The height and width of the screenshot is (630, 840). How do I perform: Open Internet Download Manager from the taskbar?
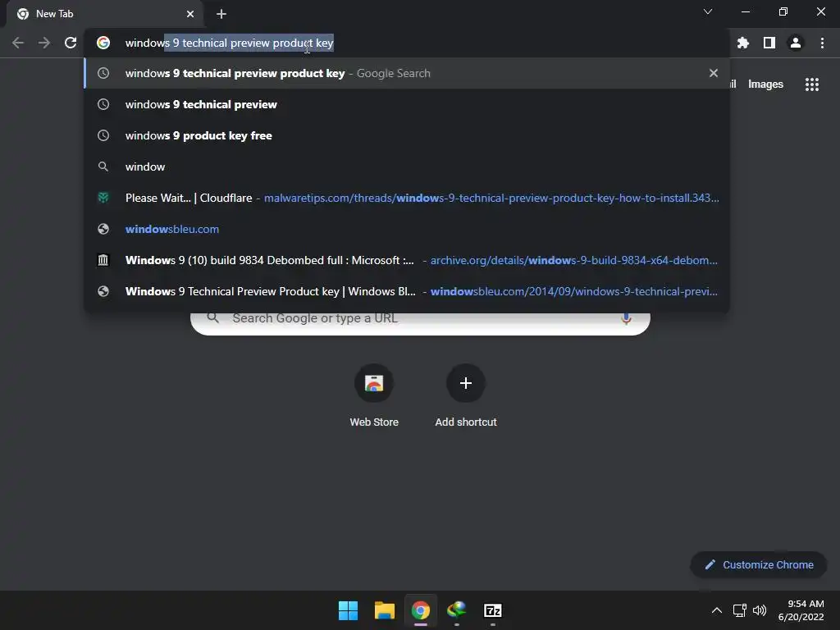[456, 610]
